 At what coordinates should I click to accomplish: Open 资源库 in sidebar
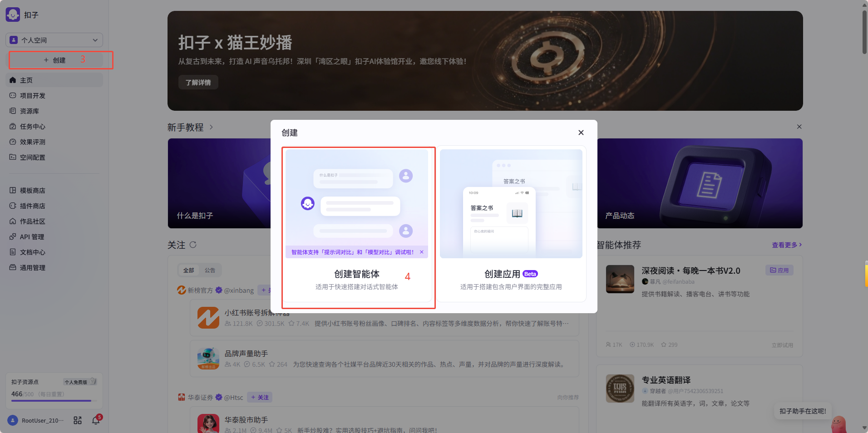54,111
